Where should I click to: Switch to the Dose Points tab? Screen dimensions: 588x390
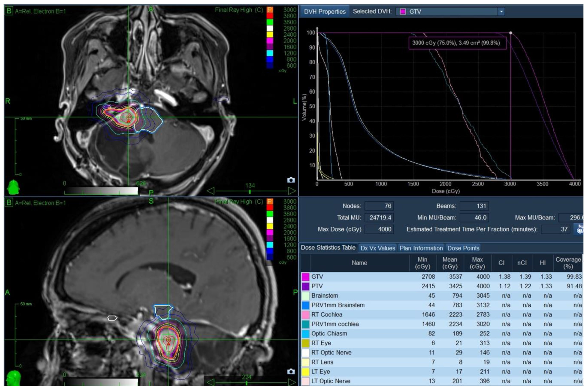[463, 248]
